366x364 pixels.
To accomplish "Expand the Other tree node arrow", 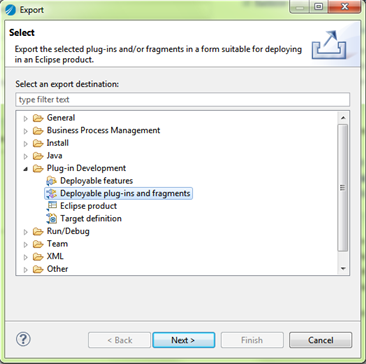I will point(25,269).
